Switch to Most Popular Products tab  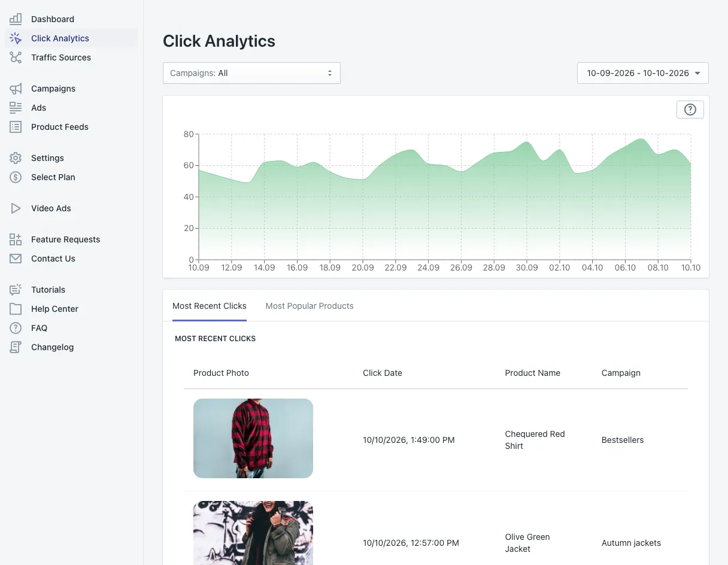pos(310,306)
